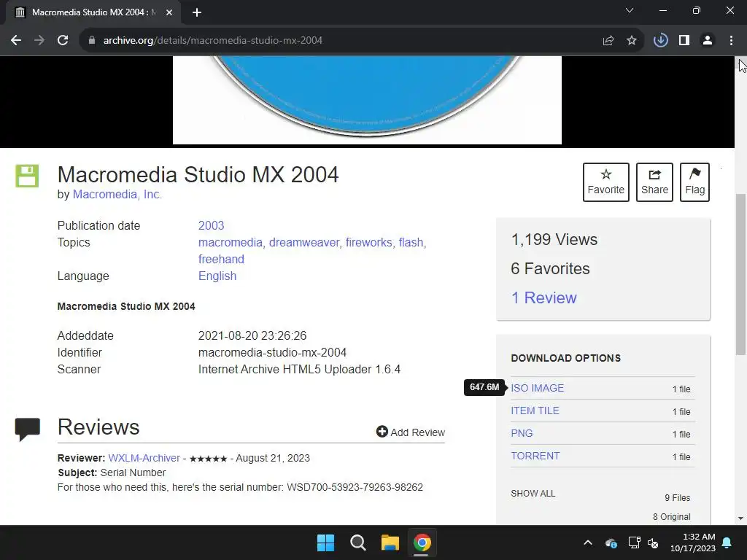Image resolution: width=747 pixels, height=560 pixels.
Task: Open a new tab with the plus button
Action: (x=197, y=12)
